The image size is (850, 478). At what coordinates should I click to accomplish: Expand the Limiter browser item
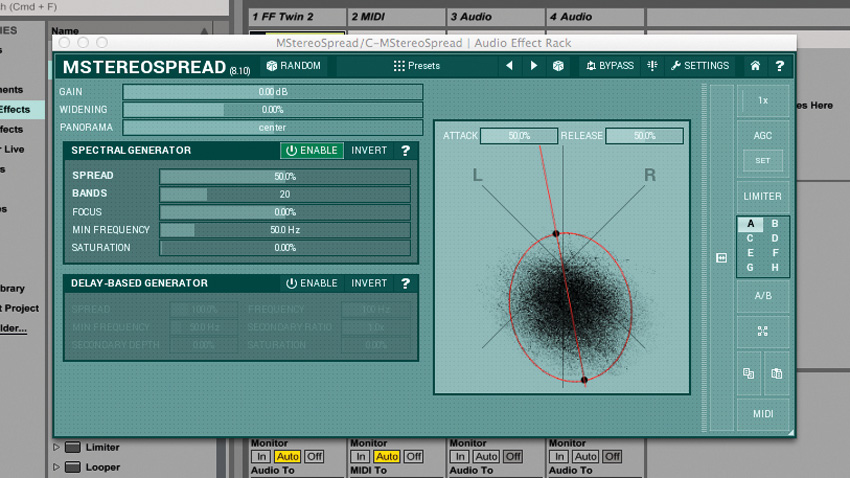[x=56, y=448]
